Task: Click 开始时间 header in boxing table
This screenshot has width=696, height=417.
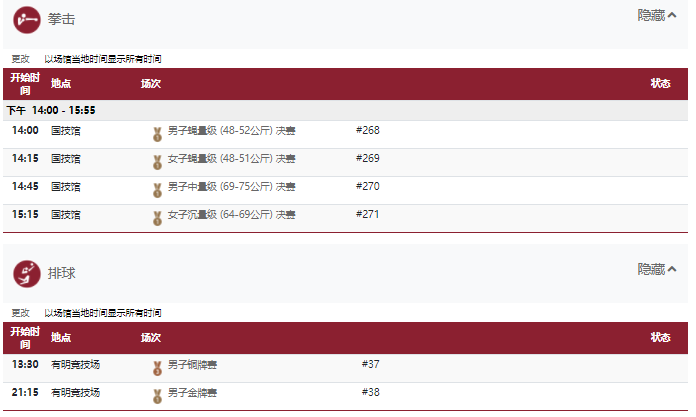Action: (25, 84)
